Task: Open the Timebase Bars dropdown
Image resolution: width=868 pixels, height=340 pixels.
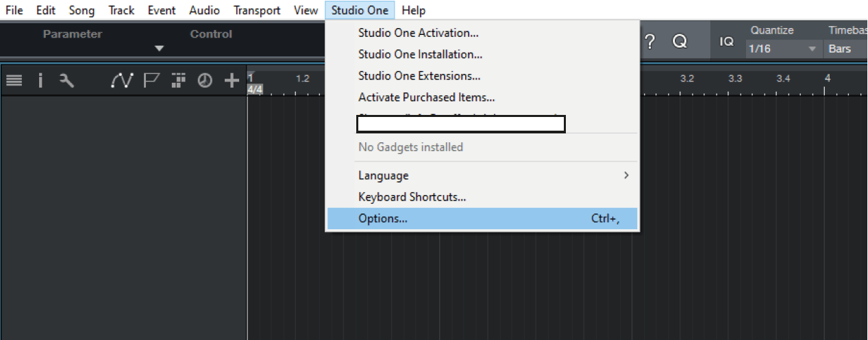Action: pos(846,49)
